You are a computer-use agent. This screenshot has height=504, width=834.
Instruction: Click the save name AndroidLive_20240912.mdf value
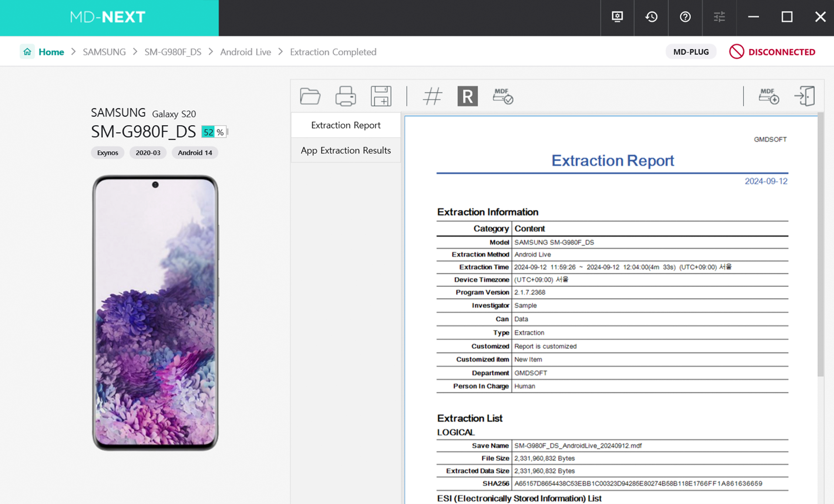(578, 446)
